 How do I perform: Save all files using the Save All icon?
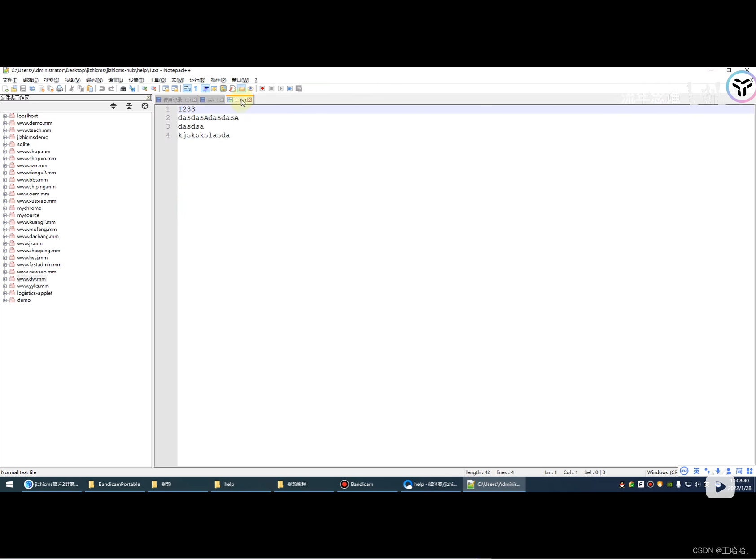(x=32, y=88)
